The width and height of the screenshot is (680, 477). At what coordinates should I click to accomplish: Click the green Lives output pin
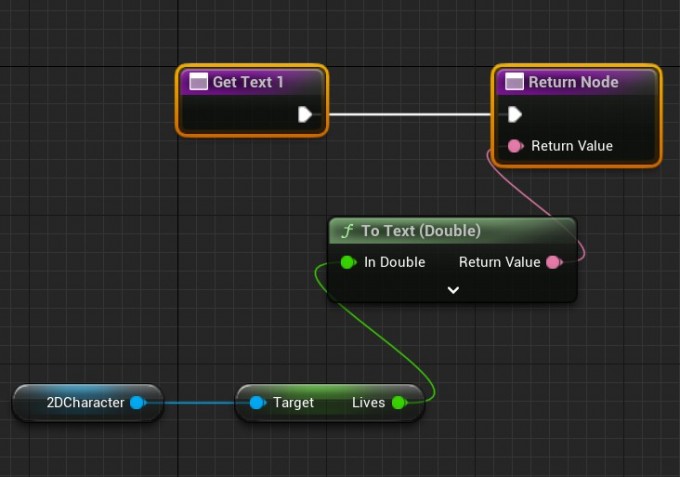click(x=398, y=403)
